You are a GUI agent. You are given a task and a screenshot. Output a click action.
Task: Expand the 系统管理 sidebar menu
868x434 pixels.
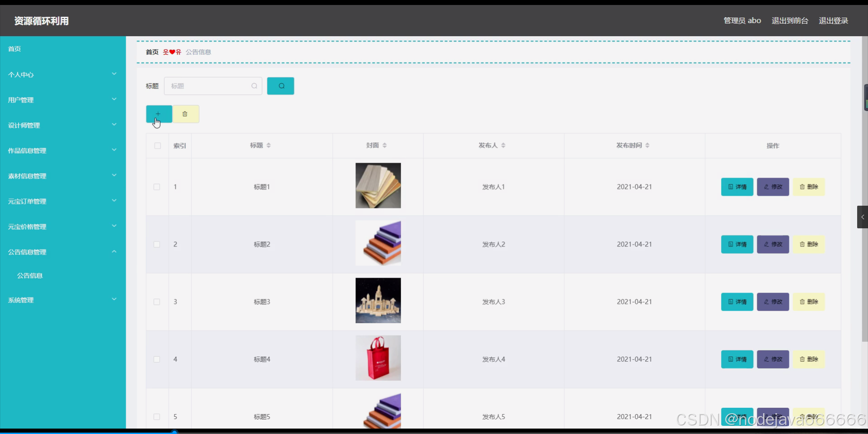63,300
